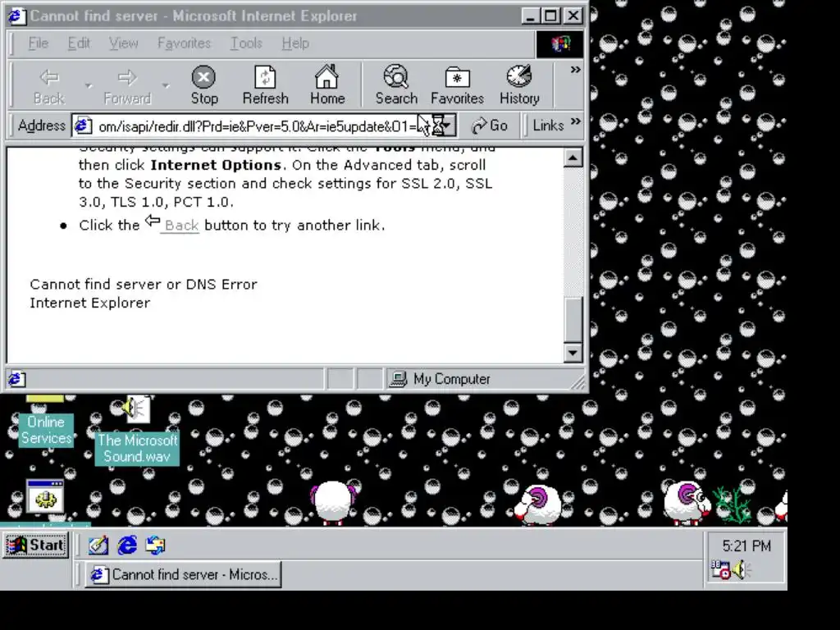This screenshot has width=840, height=630.
Task: Click 'Cannot find server or DNS Error' text
Action: click(x=144, y=285)
